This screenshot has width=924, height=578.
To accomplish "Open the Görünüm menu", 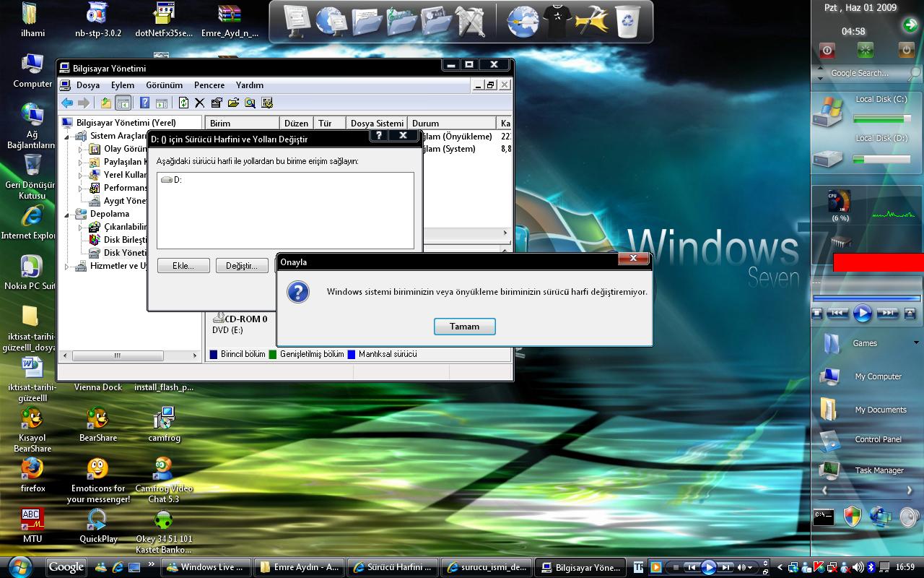I will [x=164, y=85].
